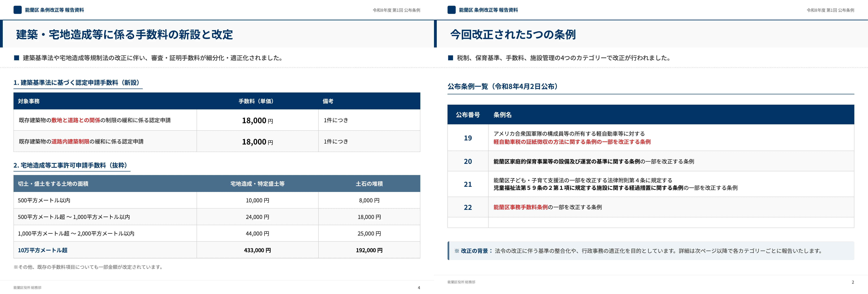Click 令和8年度 第1回 公布条例 on the left slide
This screenshot has height=294, width=868.
coord(396,10)
